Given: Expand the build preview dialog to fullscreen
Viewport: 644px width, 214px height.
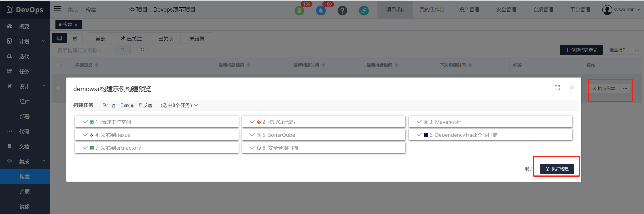Looking at the screenshot, I should [557, 88].
